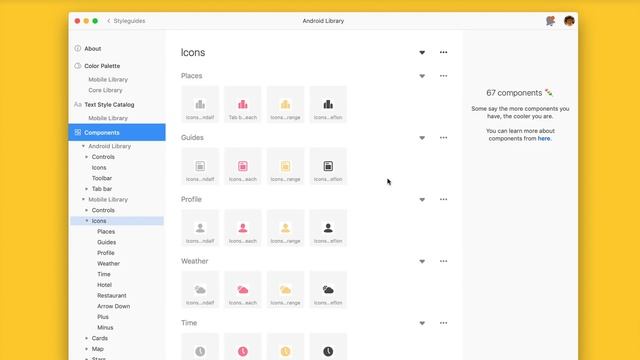Open more options for Weather section
Viewport: 640px width, 360px height.
[443, 261]
